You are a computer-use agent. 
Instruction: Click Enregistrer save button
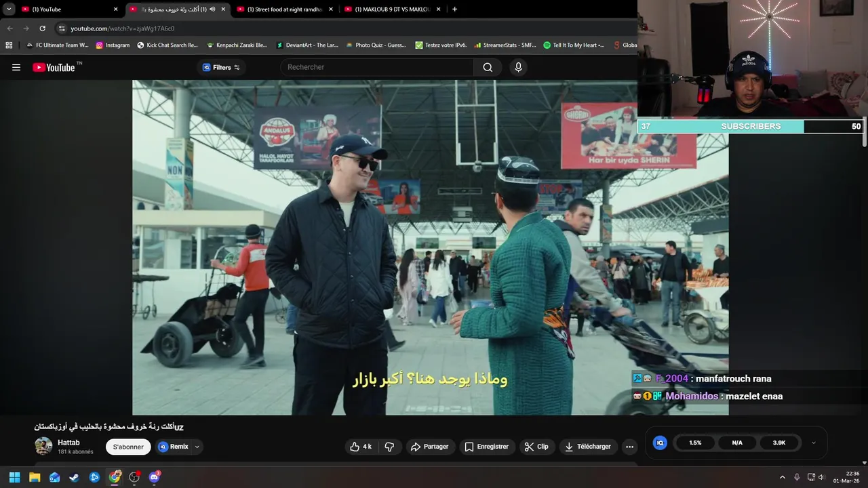(486, 447)
